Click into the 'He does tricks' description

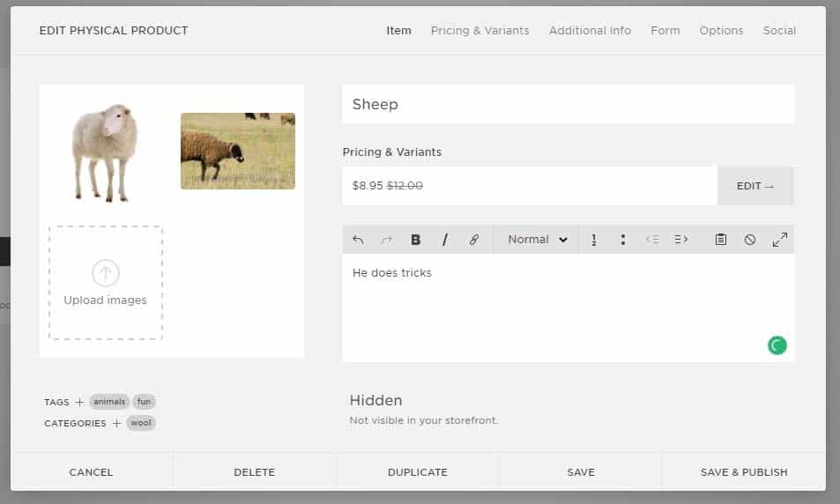point(568,308)
